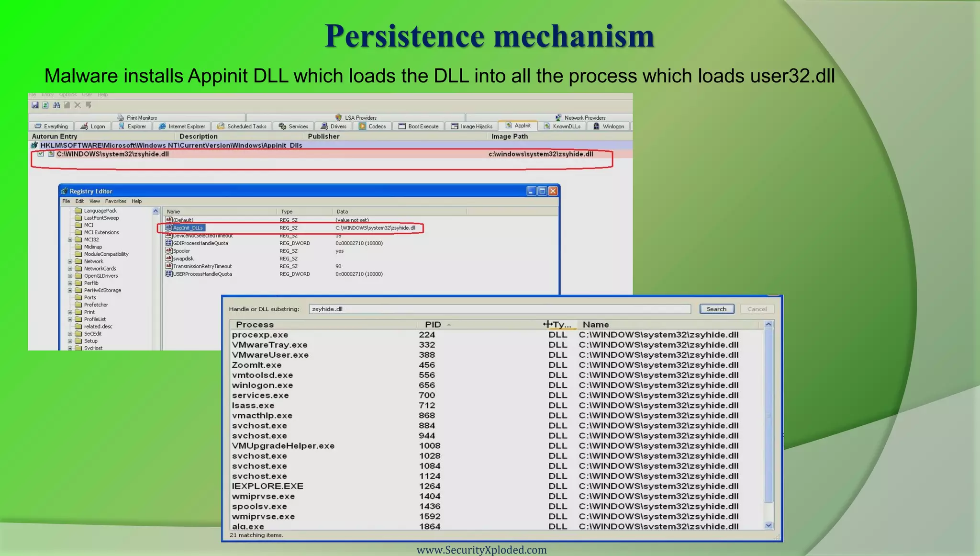Open the Services tab in Autoruns

coord(293,126)
